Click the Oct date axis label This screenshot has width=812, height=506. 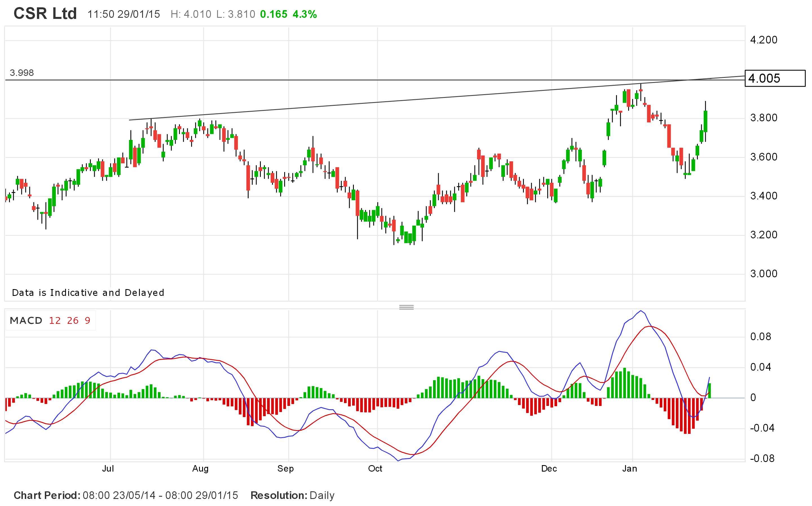pos(375,468)
